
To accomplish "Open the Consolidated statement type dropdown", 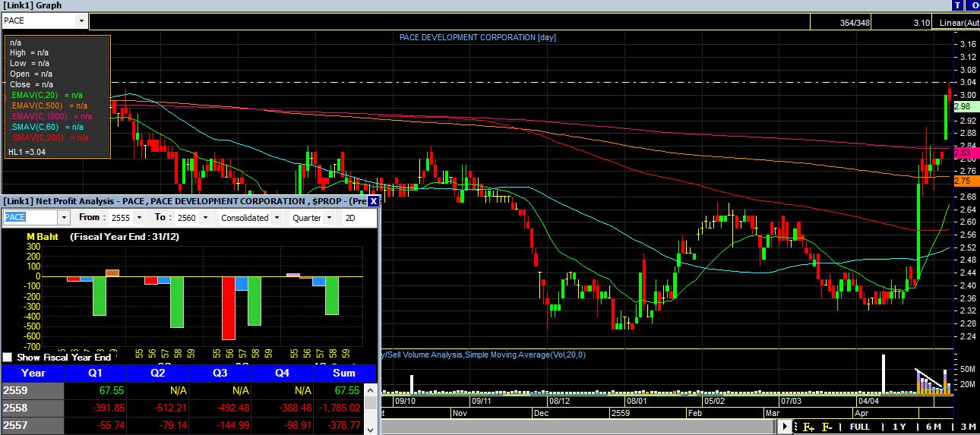I will (x=277, y=218).
